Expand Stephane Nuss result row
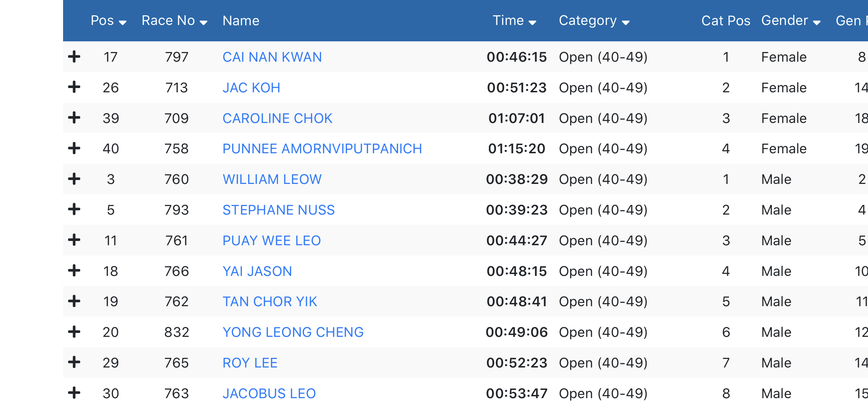 [x=74, y=209]
